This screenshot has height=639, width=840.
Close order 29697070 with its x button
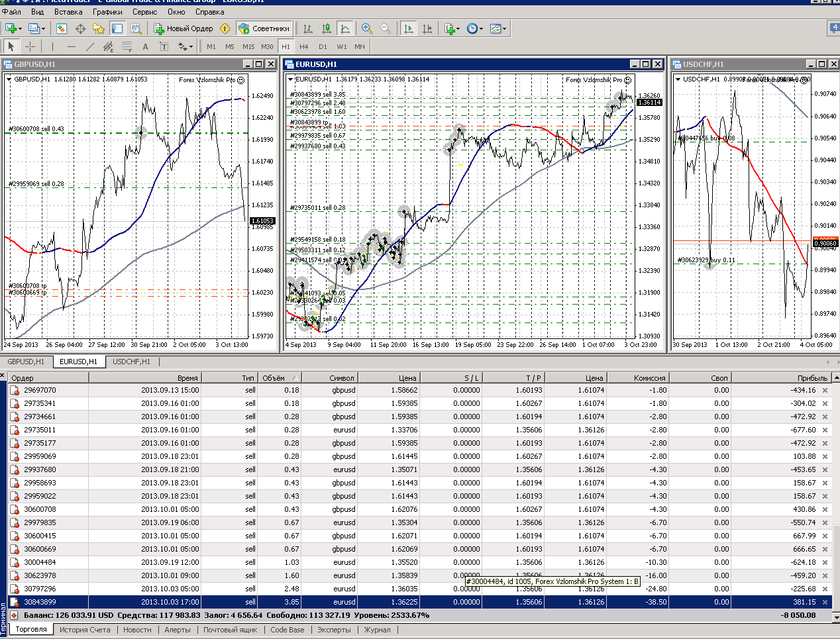pos(825,390)
